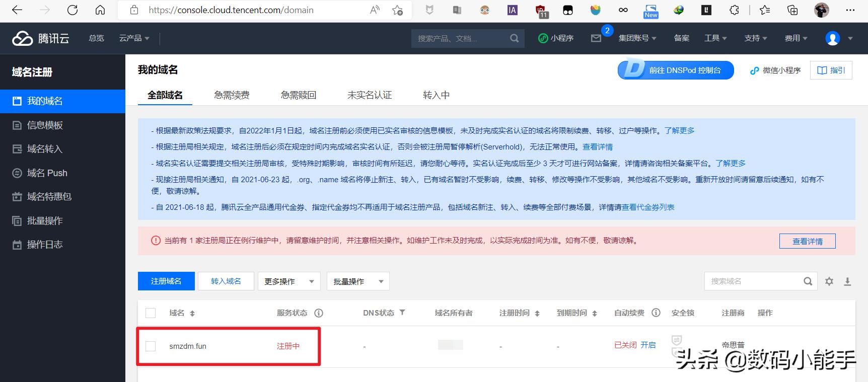Image resolution: width=868 pixels, height=382 pixels.
Task: Open the IA browser extension icon
Action: [512, 10]
